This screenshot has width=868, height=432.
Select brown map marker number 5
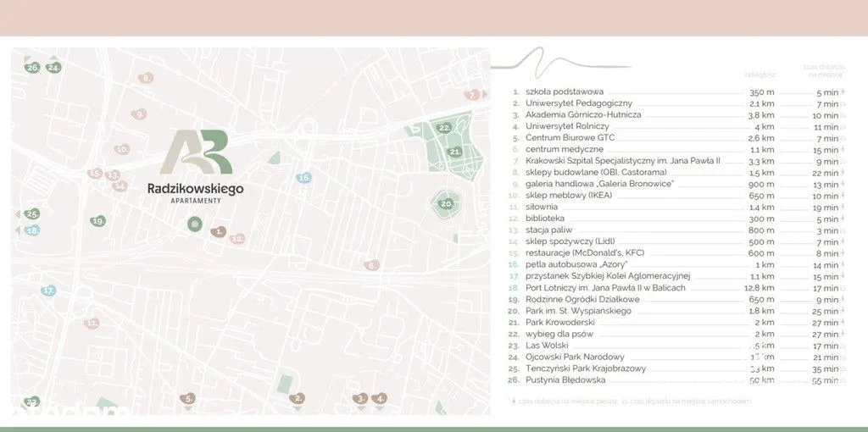pos(188,397)
